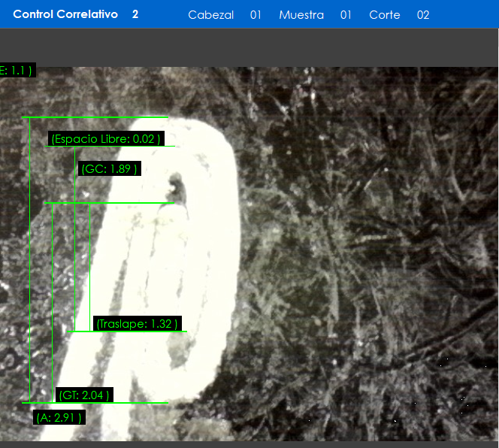Click the Control Correlativo title label
Image resolution: width=499 pixels, height=448 pixels.
click(x=65, y=14)
